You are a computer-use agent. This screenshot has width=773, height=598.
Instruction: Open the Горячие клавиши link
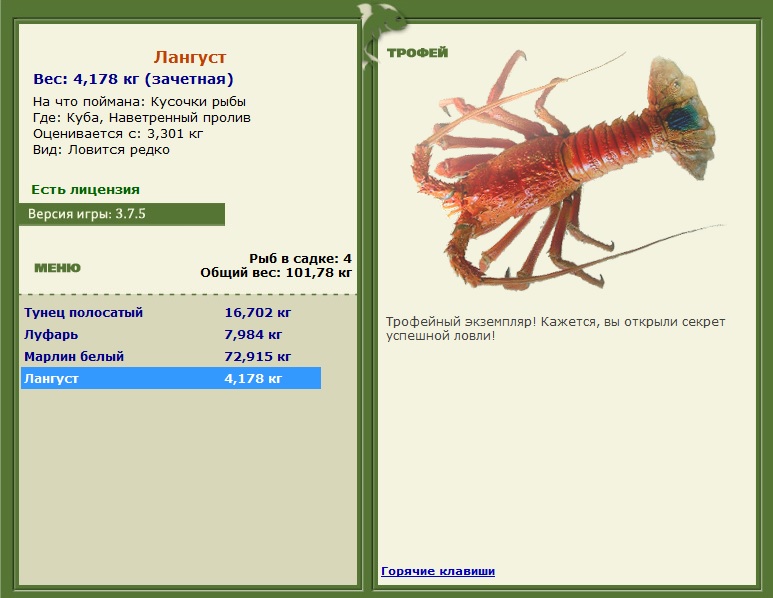438,571
